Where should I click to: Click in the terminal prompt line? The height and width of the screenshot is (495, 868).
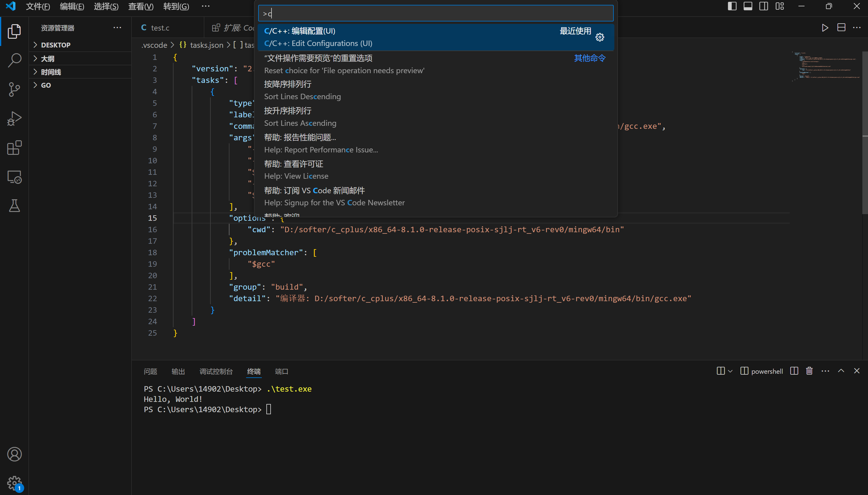coord(207,409)
